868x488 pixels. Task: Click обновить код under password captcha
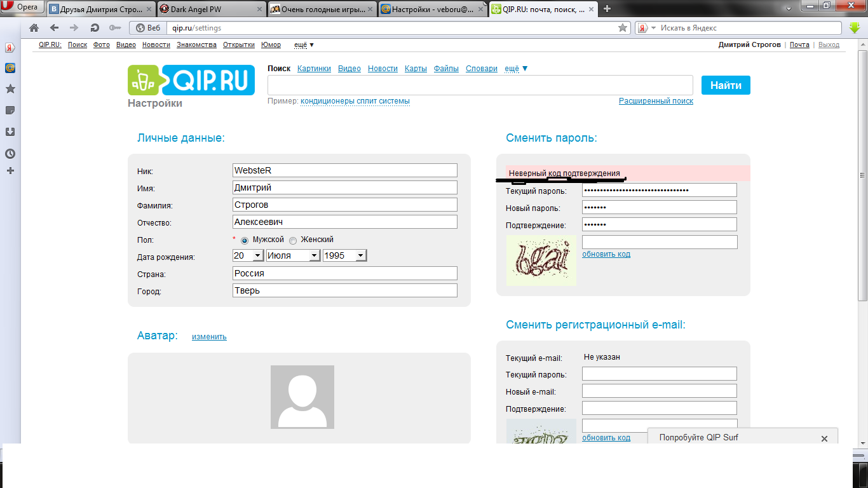click(x=606, y=254)
